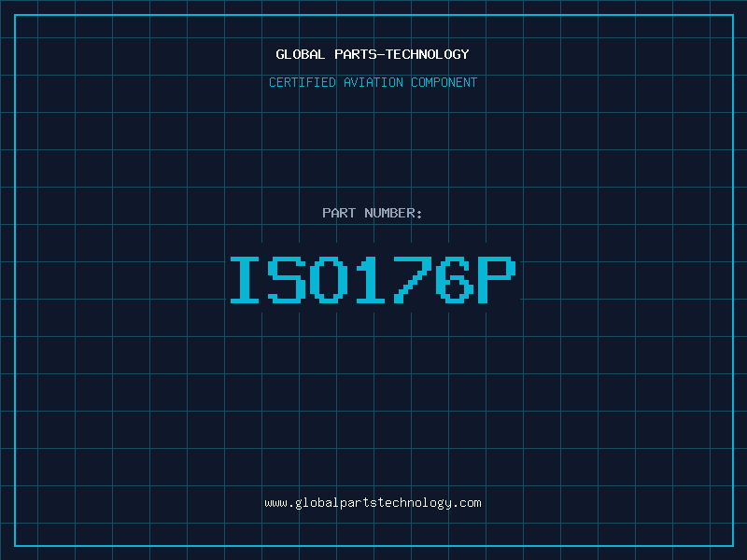This screenshot has height=560, width=747.
Task: Click the GLOBAL PARTS-TECHNOLOGY heading
Action: [373, 54]
